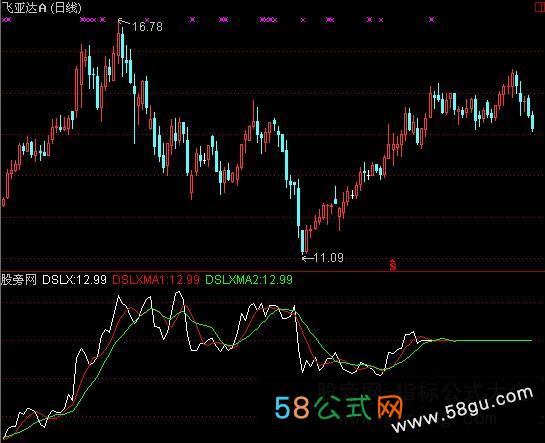Click the (日线) daily period label
The height and width of the screenshot is (443, 545).
[x=66, y=8]
